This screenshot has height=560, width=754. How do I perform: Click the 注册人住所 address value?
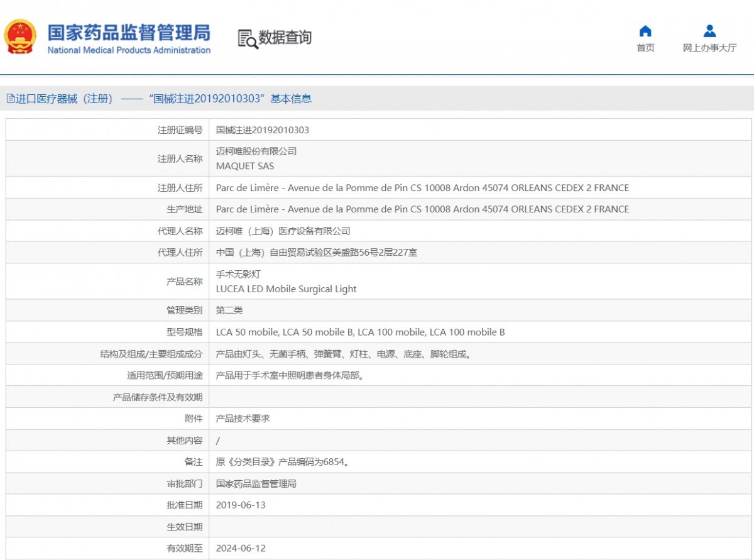pyautogui.click(x=422, y=188)
